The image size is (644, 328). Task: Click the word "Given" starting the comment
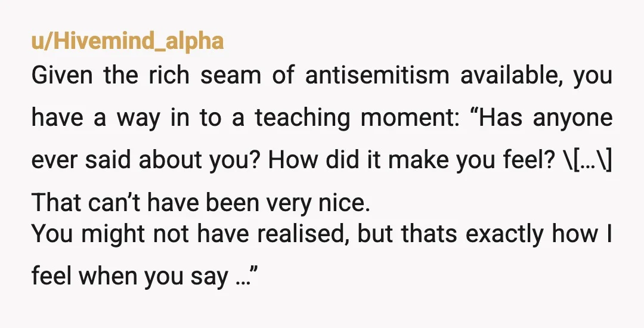[62, 76]
